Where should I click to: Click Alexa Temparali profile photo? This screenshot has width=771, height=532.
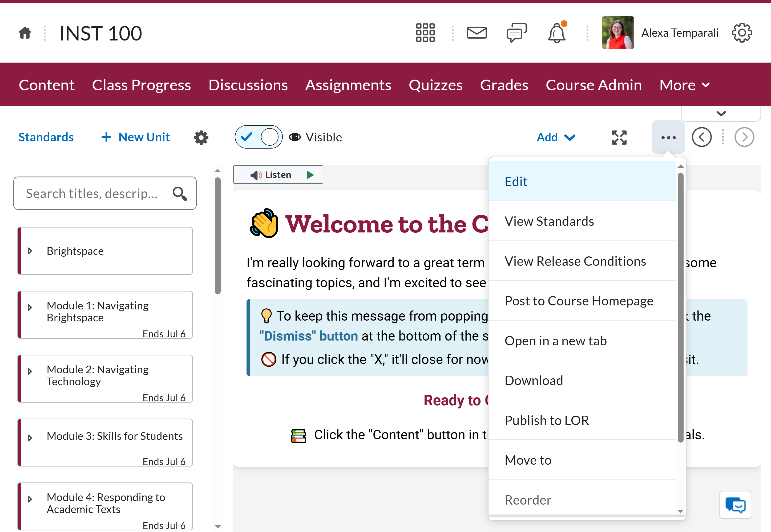coord(618,33)
